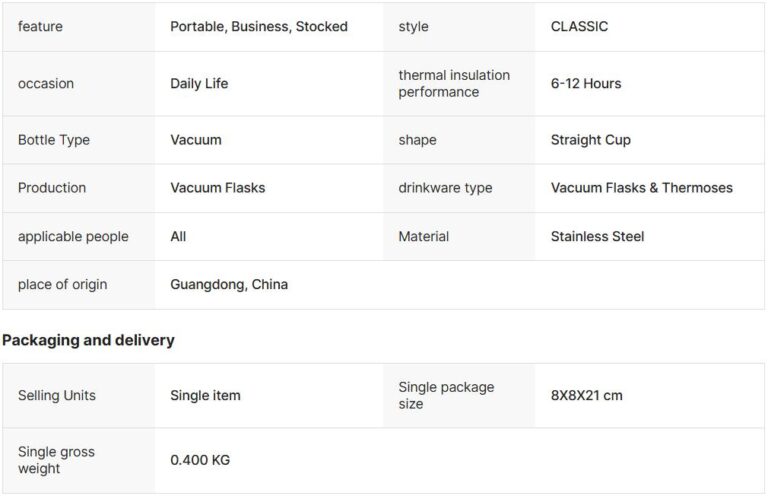Image resolution: width=768 pixels, height=496 pixels.
Task: Select "Vacuum Flasks & Thermoses" drinkware value
Action: pyautogui.click(x=642, y=188)
